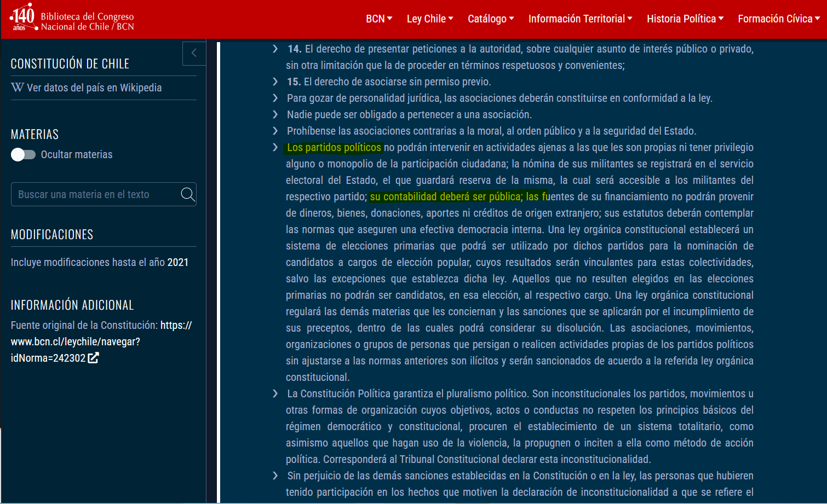Click highlighted 'su contabilidad deberá ser pública'
The height and width of the screenshot is (504, 827).
tap(445, 197)
